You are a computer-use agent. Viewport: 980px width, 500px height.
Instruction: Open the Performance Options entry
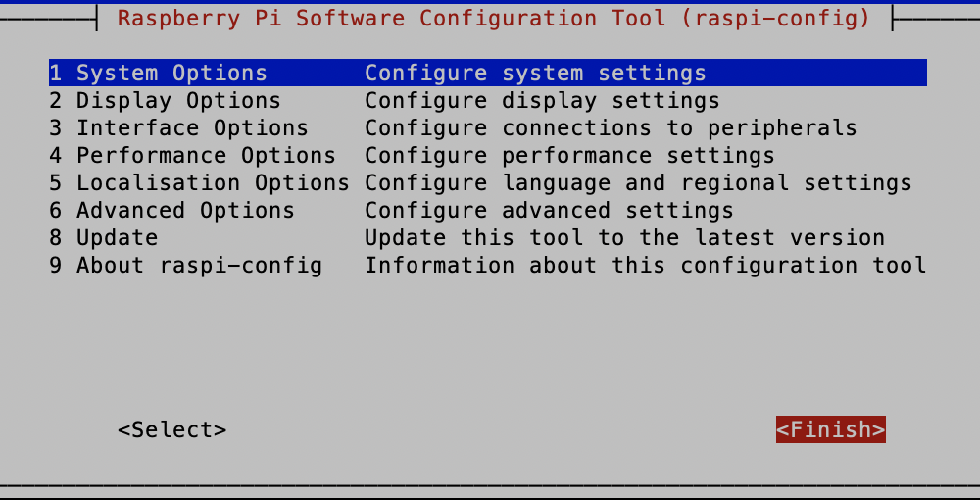coord(206,156)
